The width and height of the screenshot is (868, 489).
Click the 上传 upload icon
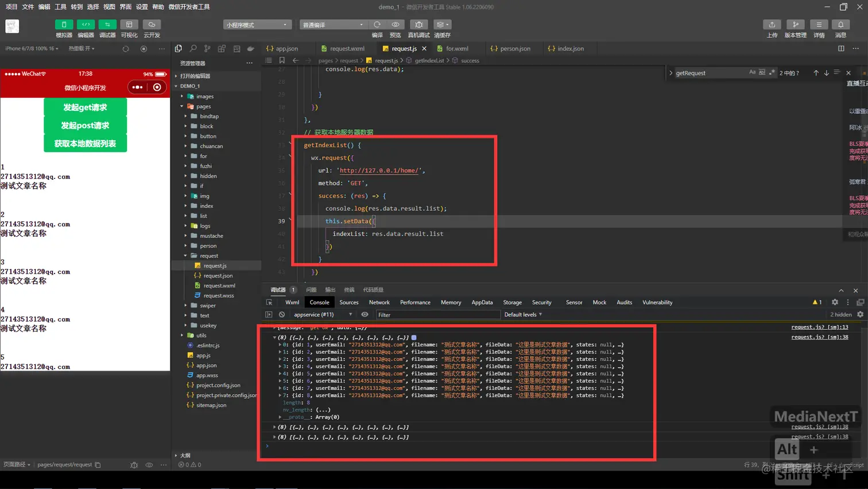click(772, 25)
